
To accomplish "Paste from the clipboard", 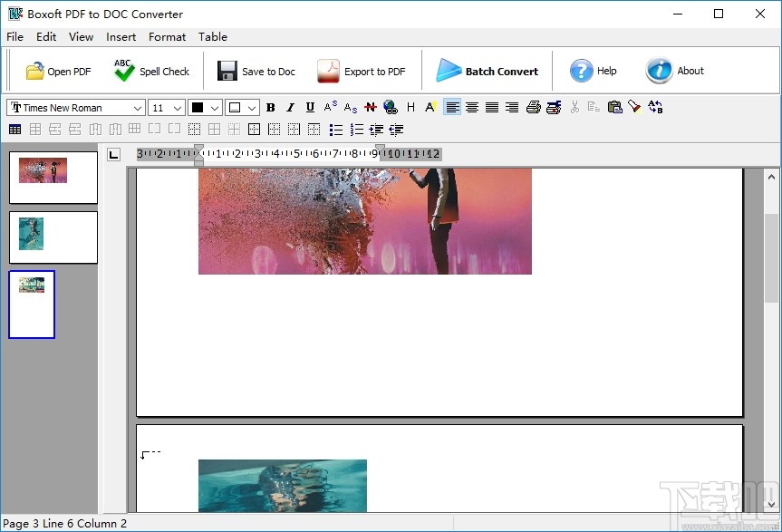I will click(x=614, y=107).
